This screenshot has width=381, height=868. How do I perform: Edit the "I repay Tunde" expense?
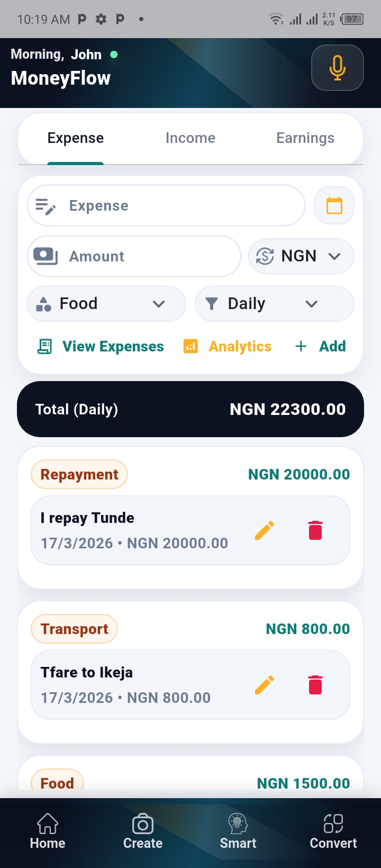(265, 530)
